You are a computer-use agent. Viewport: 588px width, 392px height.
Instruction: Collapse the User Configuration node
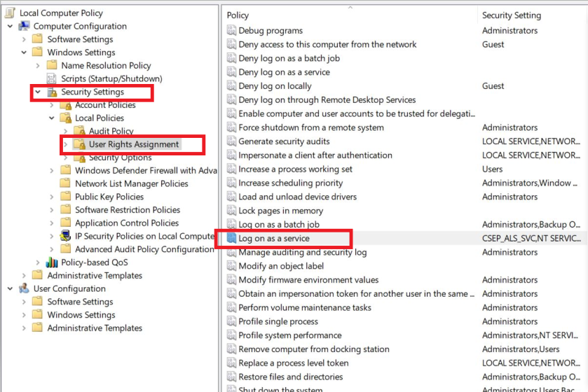pyautogui.click(x=10, y=288)
